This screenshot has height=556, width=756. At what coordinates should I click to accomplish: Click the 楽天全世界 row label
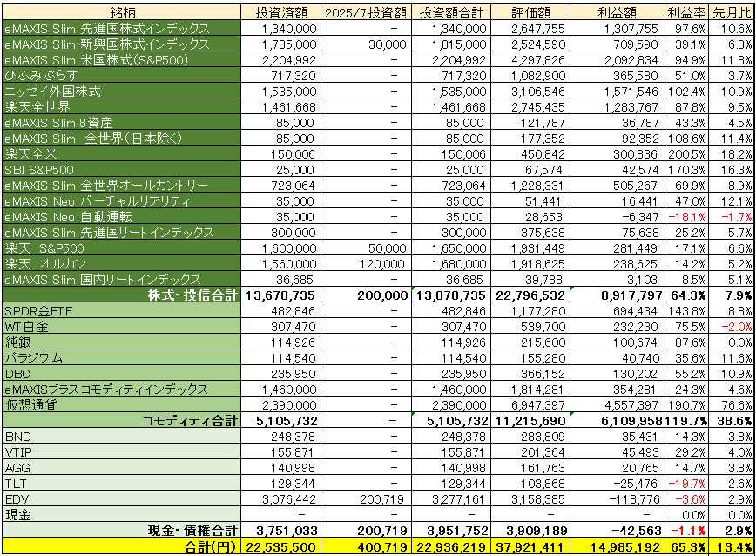tap(122, 107)
